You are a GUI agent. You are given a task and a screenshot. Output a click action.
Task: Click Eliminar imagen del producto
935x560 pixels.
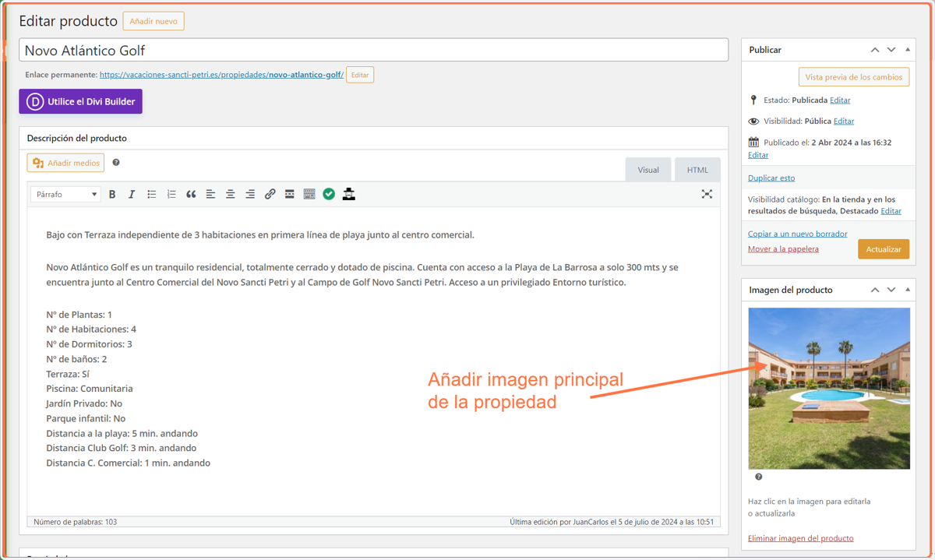(801, 538)
